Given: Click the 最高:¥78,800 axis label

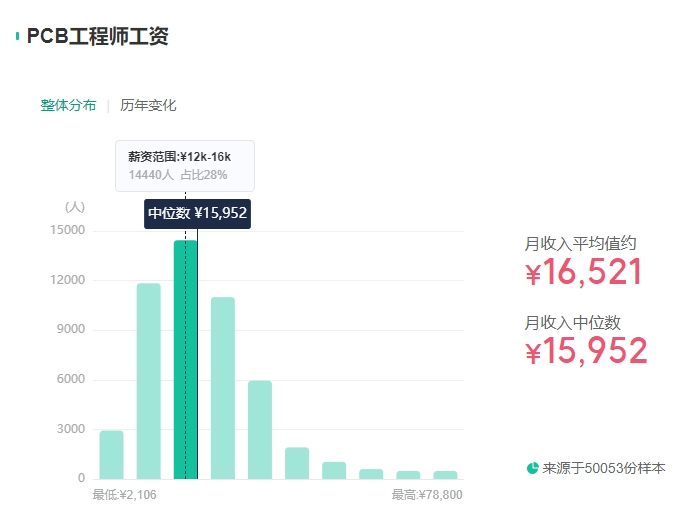Looking at the screenshot, I should coord(427,495).
